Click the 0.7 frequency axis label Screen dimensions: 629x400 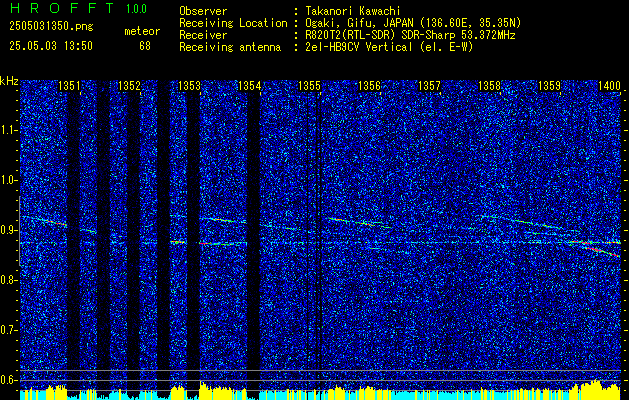[8, 330]
